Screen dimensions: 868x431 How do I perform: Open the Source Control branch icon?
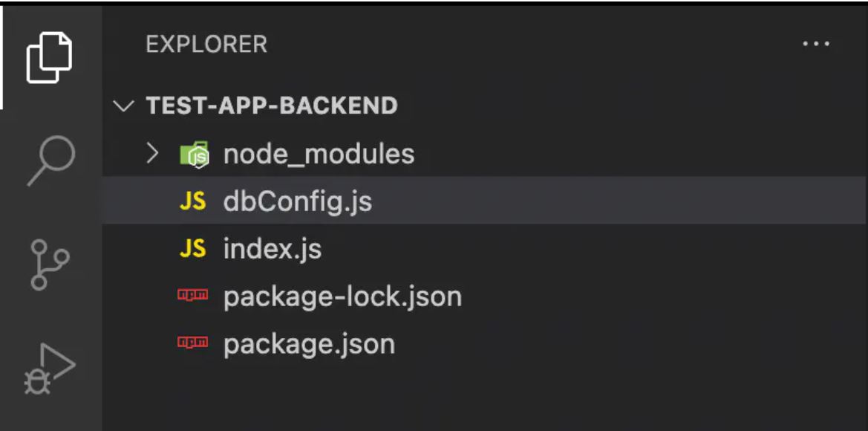50,265
